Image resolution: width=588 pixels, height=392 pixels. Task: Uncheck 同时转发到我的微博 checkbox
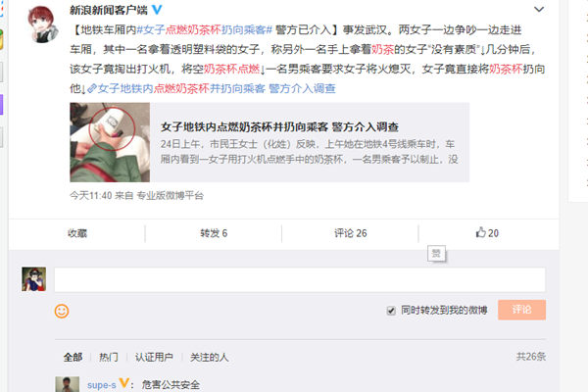pyautogui.click(x=391, y=311)
